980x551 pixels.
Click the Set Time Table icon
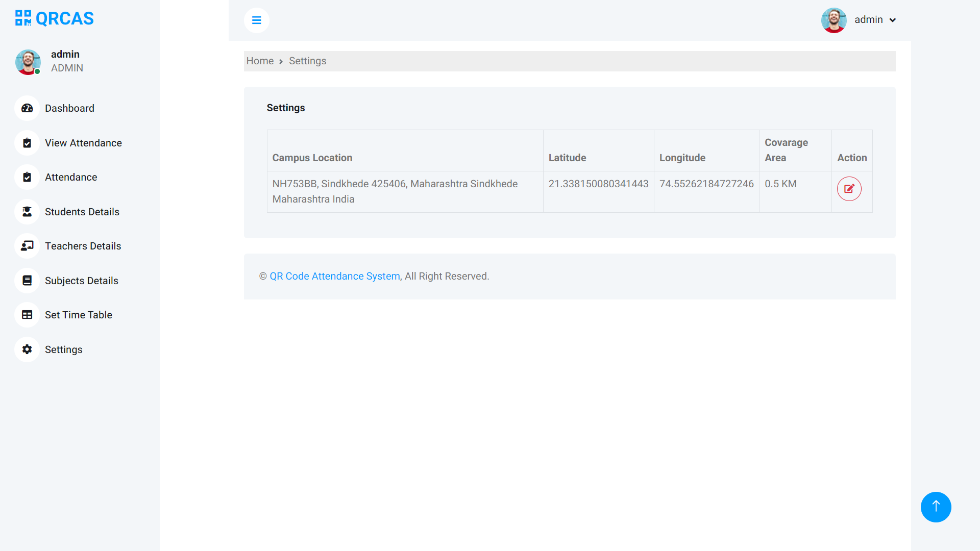[x=27, y=315]
